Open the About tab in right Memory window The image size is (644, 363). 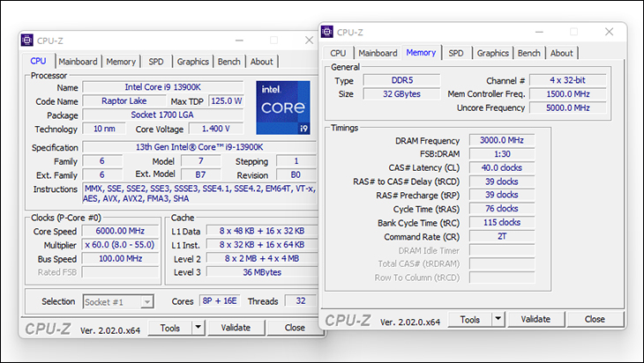[561, 53]
